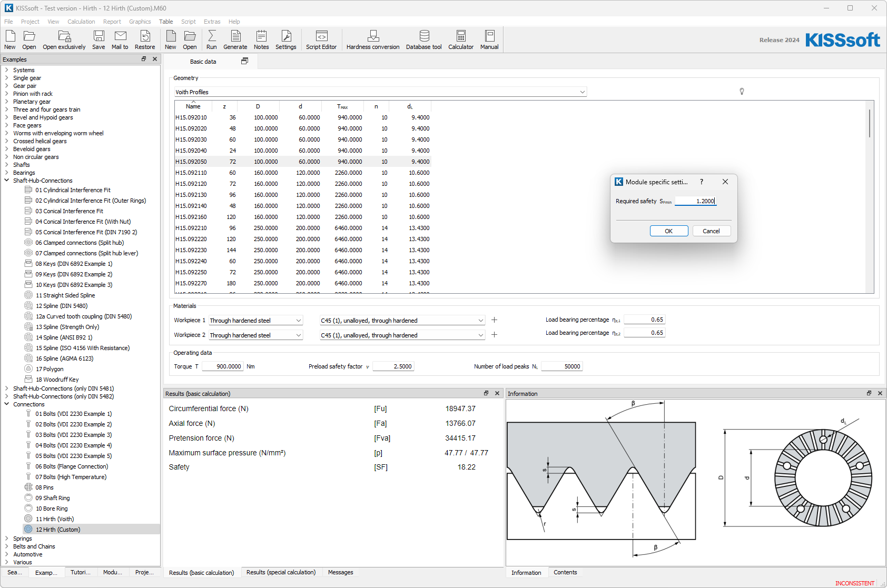Click plus button beside Workpiece 1 material
Viewport: 887px width, 588px height.
click(494, 320)
